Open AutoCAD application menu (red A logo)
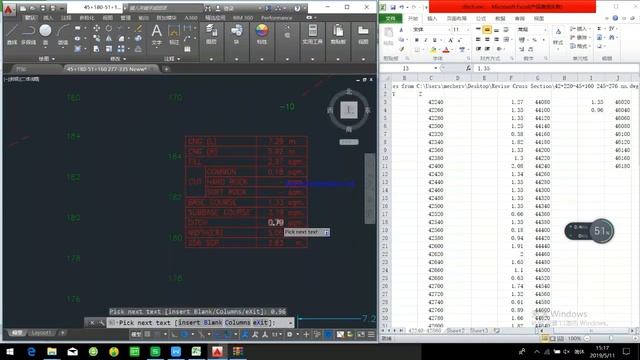The image size is (640, 360). point(9,9)
